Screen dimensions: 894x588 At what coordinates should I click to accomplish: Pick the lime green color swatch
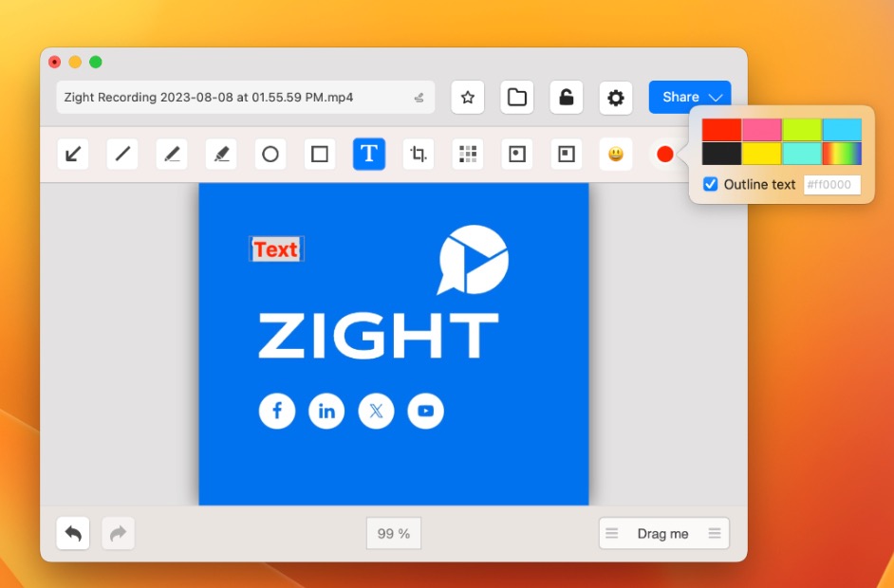[802, 130]
